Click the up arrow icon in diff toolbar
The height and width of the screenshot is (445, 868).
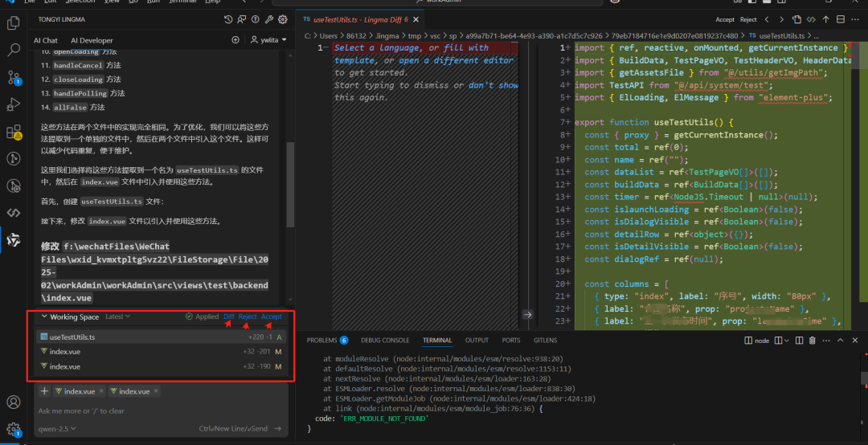pyautogui.click(x=825, y=19)
